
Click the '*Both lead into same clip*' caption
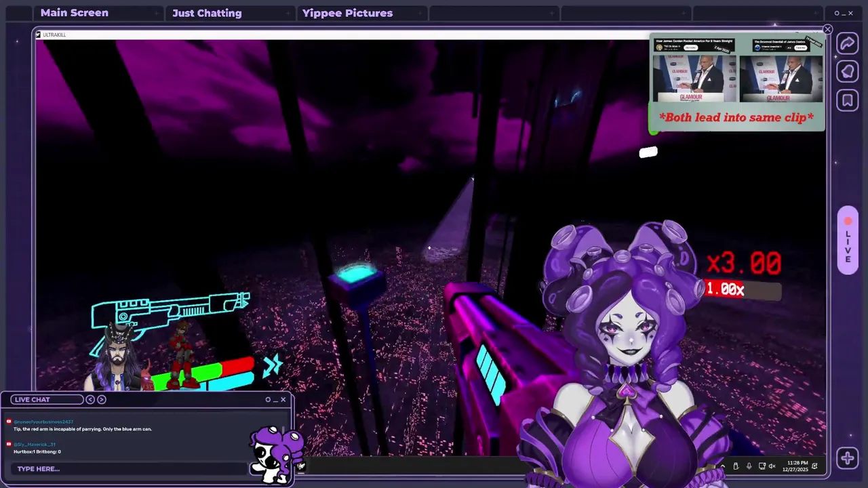point(736,117)
